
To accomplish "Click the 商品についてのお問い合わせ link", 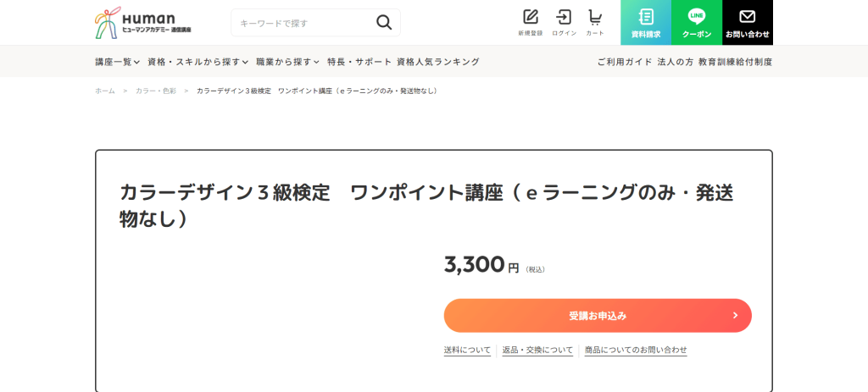I will pos(636,350).
